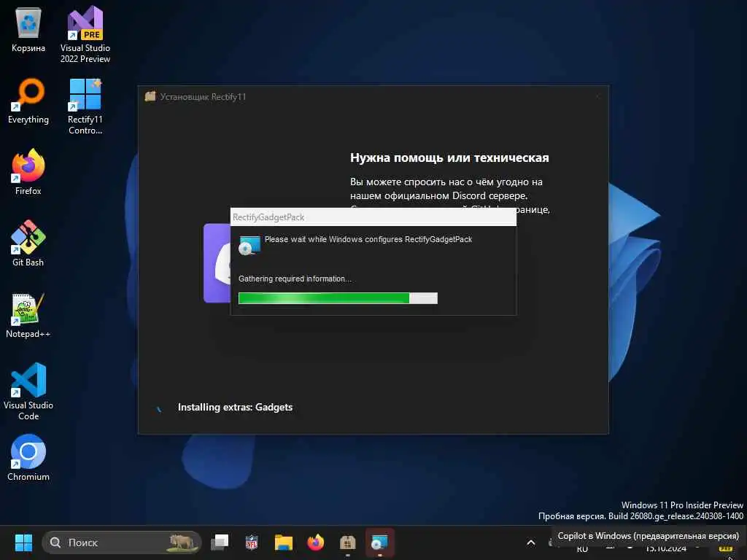Screen dimensions: 747x560
Task: Expand the hidden system tray icons chevron
Action: click(531, 542)
